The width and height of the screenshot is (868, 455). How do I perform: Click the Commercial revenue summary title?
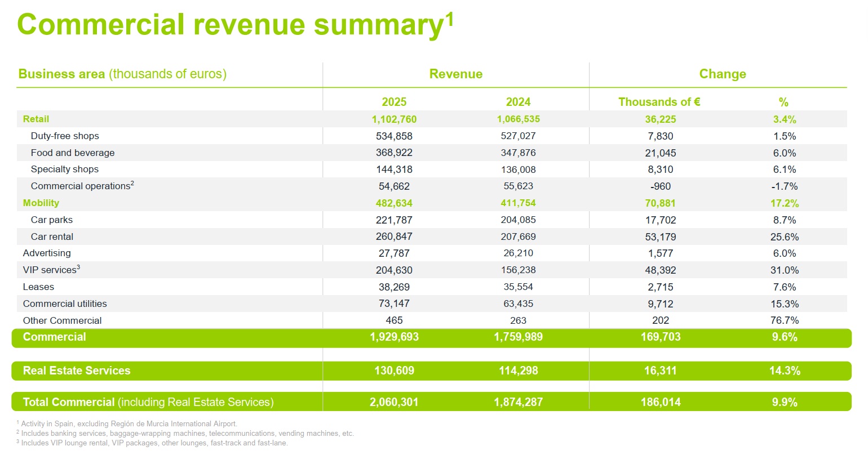235,25
